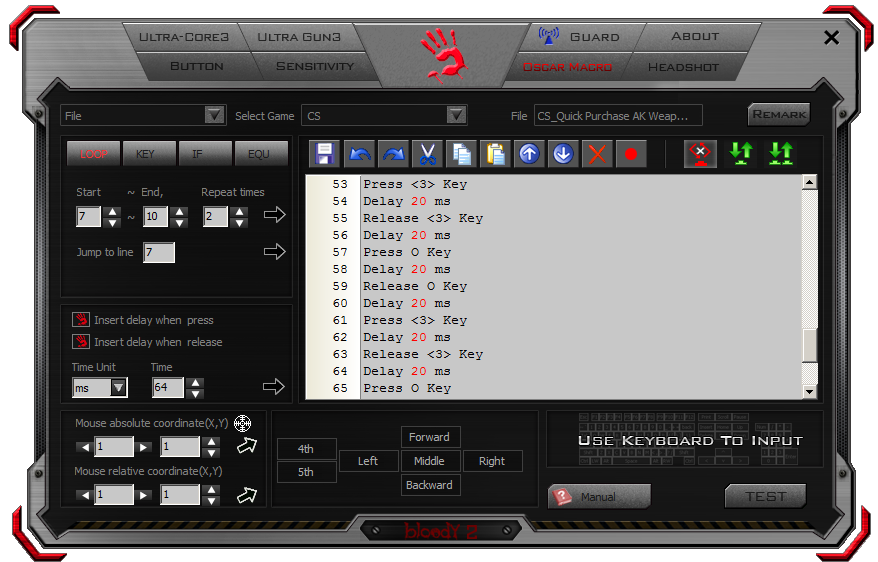Move line up with blue up-arrow icon

529,153
